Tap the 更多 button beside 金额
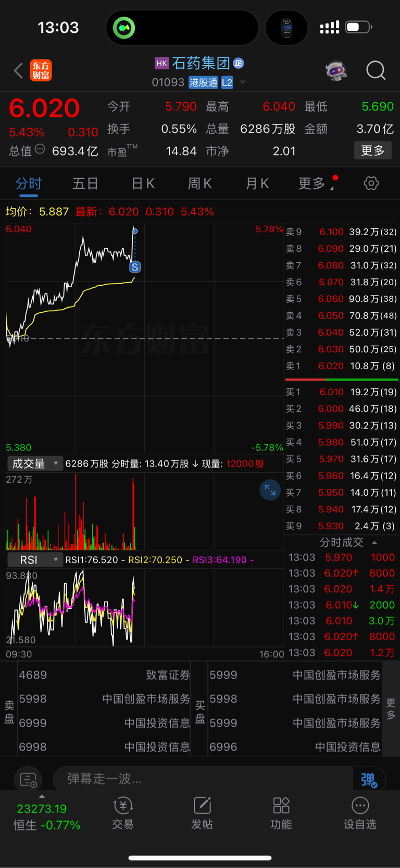 pyautogui.click(x=373, y=151)
